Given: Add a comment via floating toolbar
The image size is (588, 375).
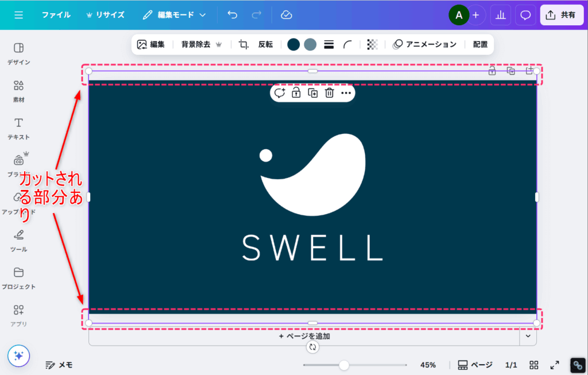Looking at the screenshot, I should (x=280, y=93).
